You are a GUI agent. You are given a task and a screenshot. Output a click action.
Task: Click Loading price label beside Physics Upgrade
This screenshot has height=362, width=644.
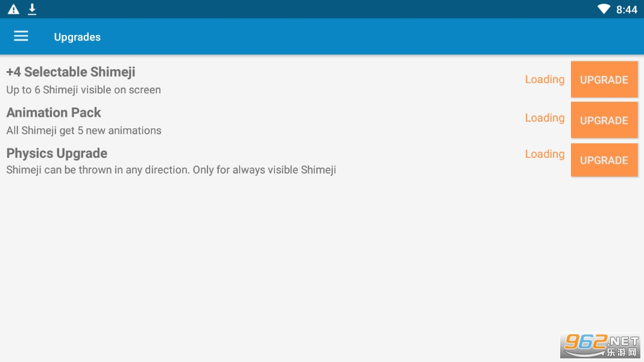click(545, 154)
